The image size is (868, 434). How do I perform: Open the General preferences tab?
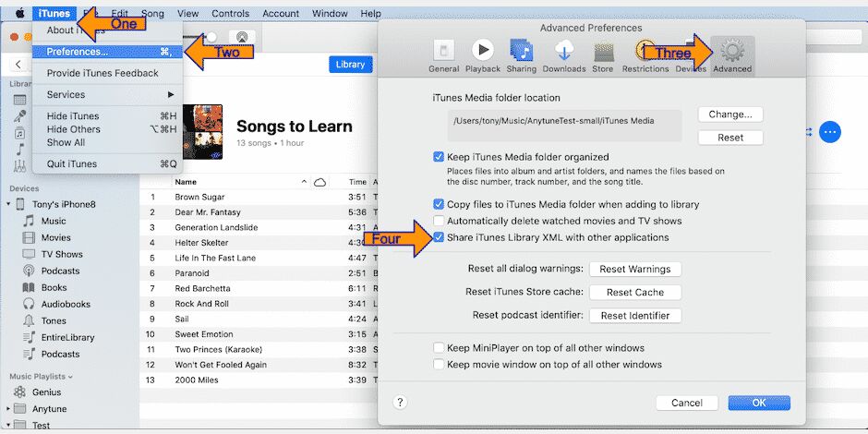coord(443,56)
